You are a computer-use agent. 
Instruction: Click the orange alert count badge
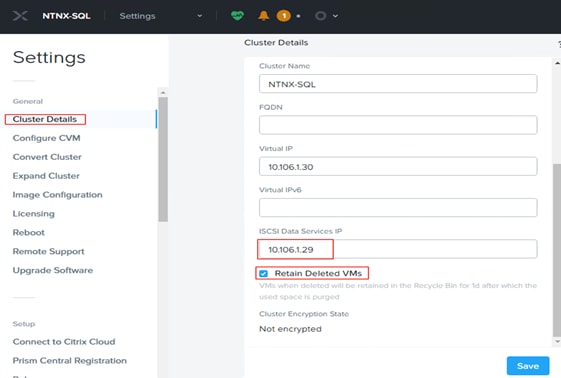click(x=284, y=16)
